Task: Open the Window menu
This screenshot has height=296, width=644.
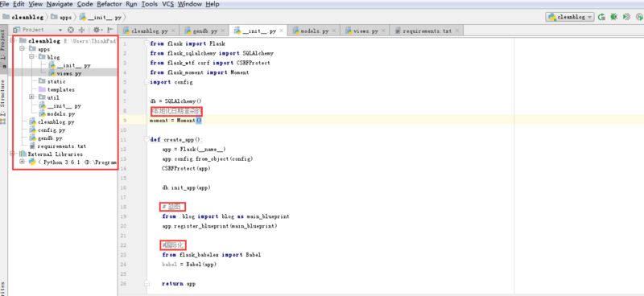Action: tap(190, 4)
